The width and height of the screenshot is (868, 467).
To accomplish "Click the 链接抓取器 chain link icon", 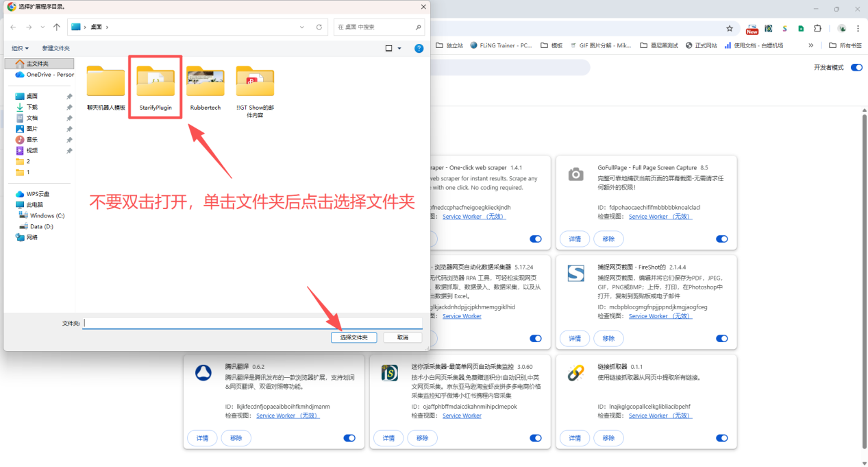I will 575,372.
